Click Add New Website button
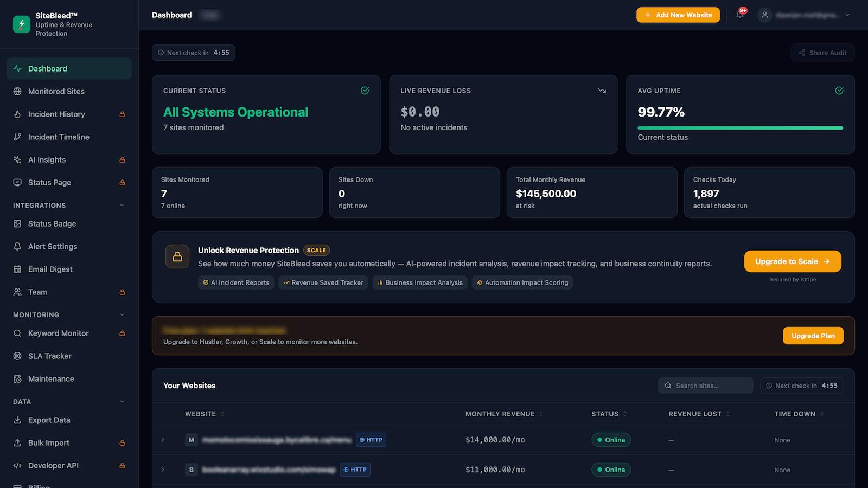Viewport: 868px width, 488px height. click(x=678, y=15)
